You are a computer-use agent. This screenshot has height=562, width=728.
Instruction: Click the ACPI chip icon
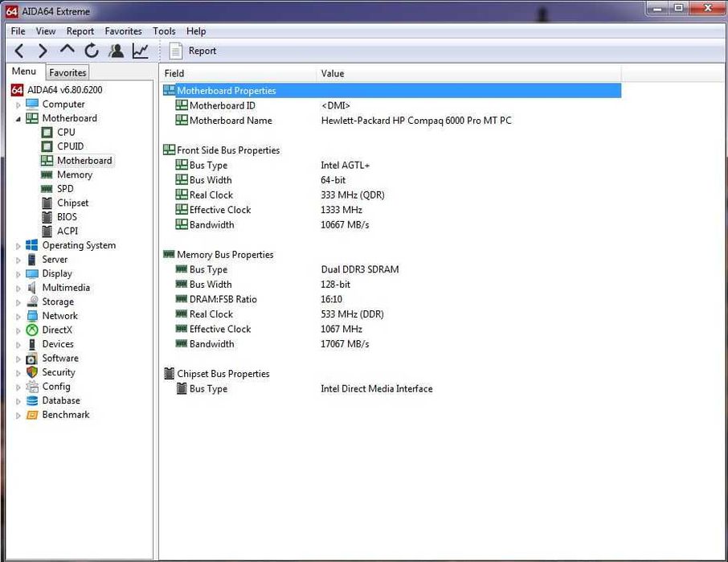[x=47, y=231]
